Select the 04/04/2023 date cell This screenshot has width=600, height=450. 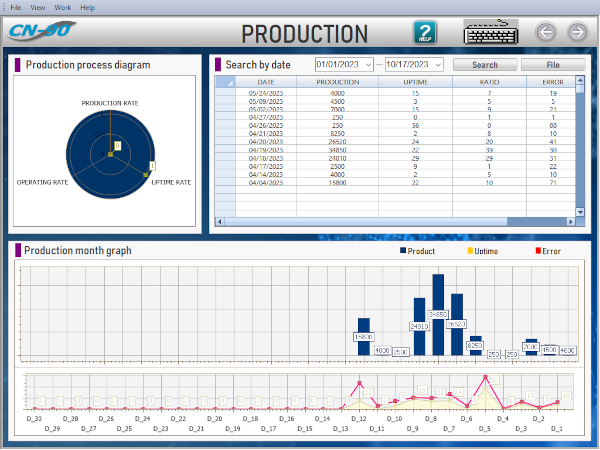coord(266,183)
